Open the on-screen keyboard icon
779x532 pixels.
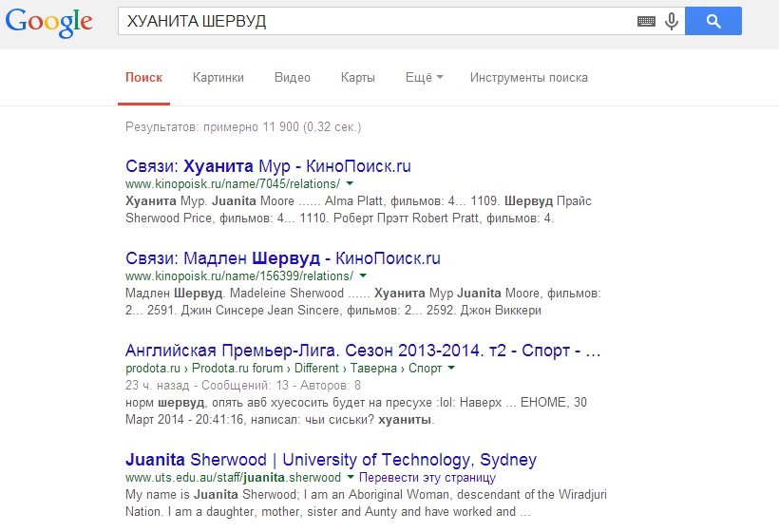(x=646, y=21)
